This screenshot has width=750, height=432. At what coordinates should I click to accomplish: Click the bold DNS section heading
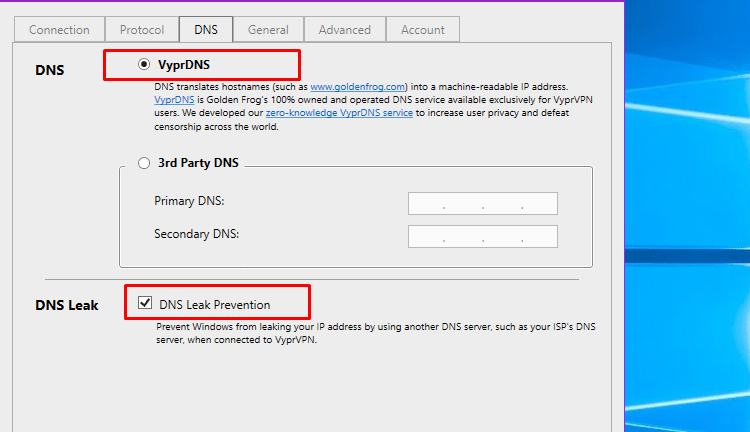pos(50,70)
